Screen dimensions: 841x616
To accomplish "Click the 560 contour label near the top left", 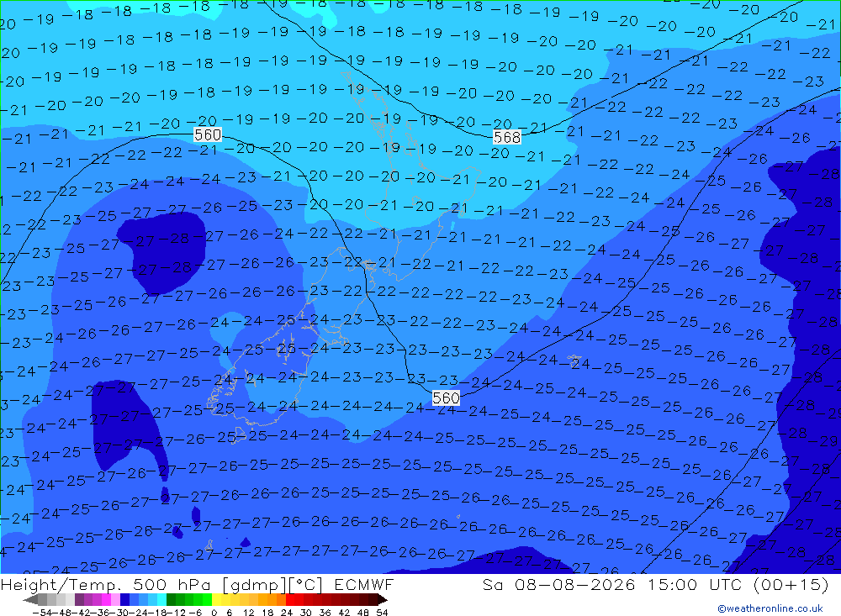I will (x=208, y=134).
